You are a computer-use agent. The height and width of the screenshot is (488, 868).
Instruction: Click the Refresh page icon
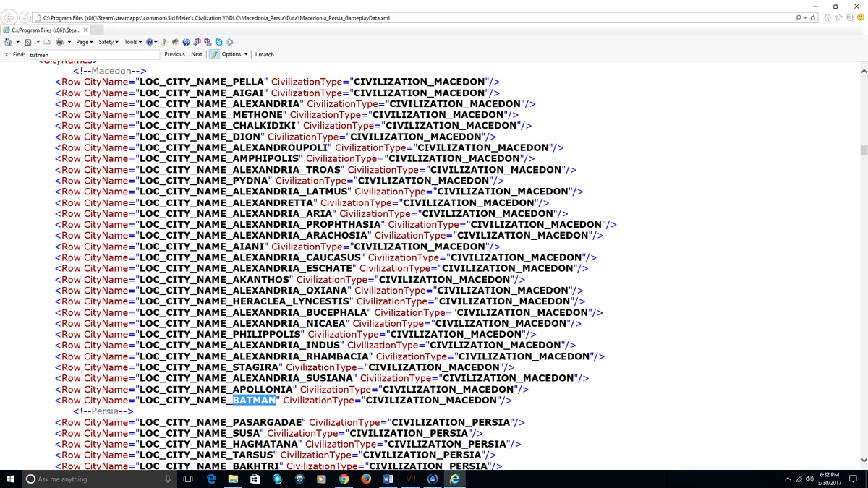(813, 17)
